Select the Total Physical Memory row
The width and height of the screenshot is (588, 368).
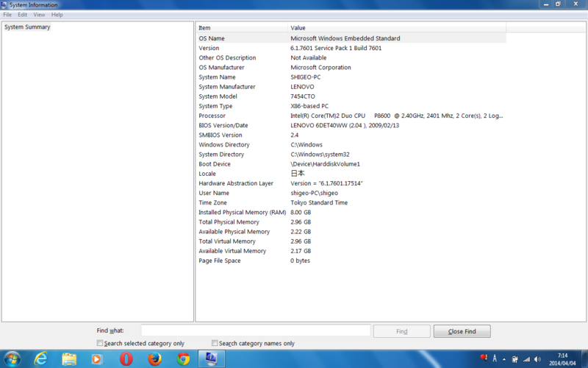(x=351, y=222)
